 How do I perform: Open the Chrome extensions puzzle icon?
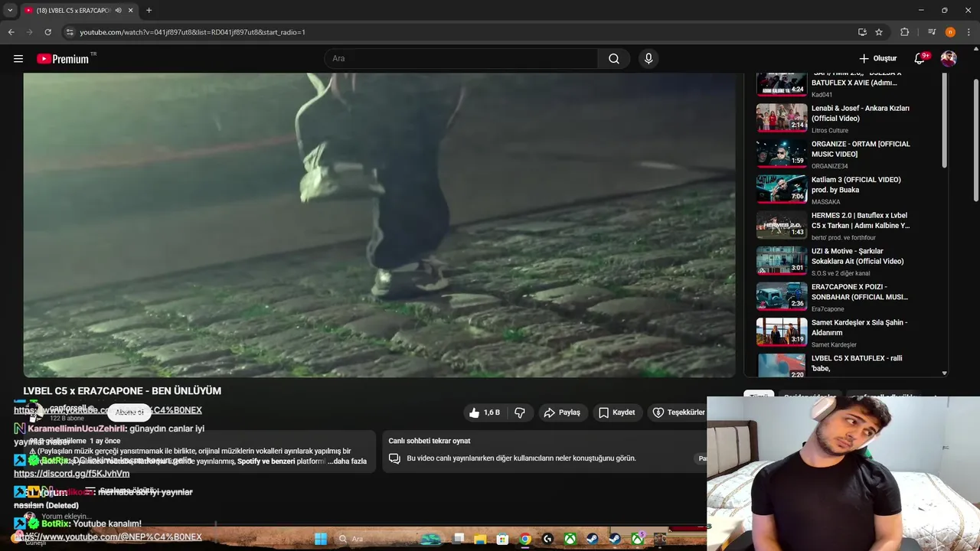pyautogui.click(x=905, y=32)
